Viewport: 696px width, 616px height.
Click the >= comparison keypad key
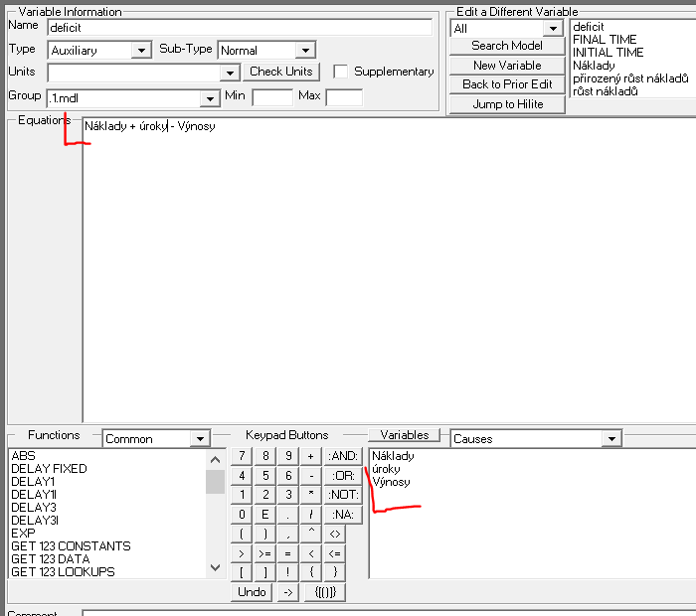(x=264, y=553)
